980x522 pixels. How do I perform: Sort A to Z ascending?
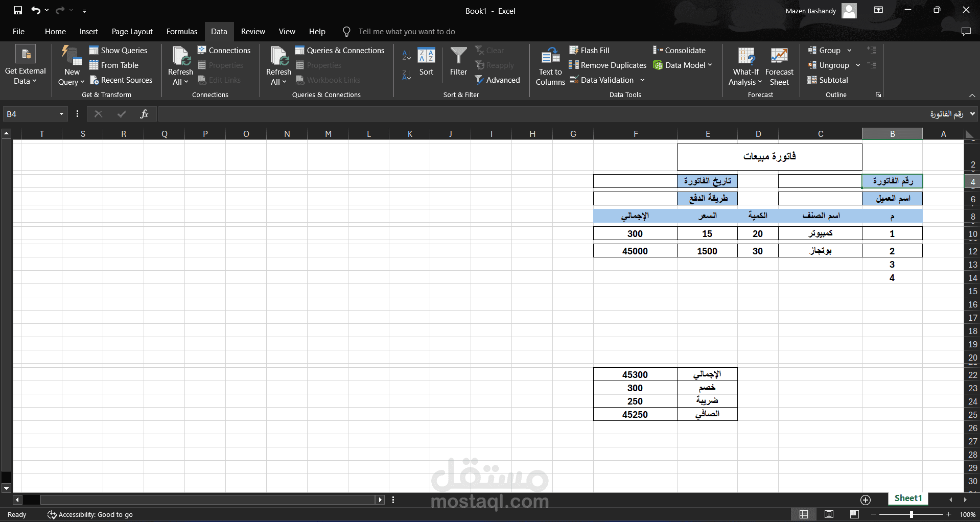407,55
